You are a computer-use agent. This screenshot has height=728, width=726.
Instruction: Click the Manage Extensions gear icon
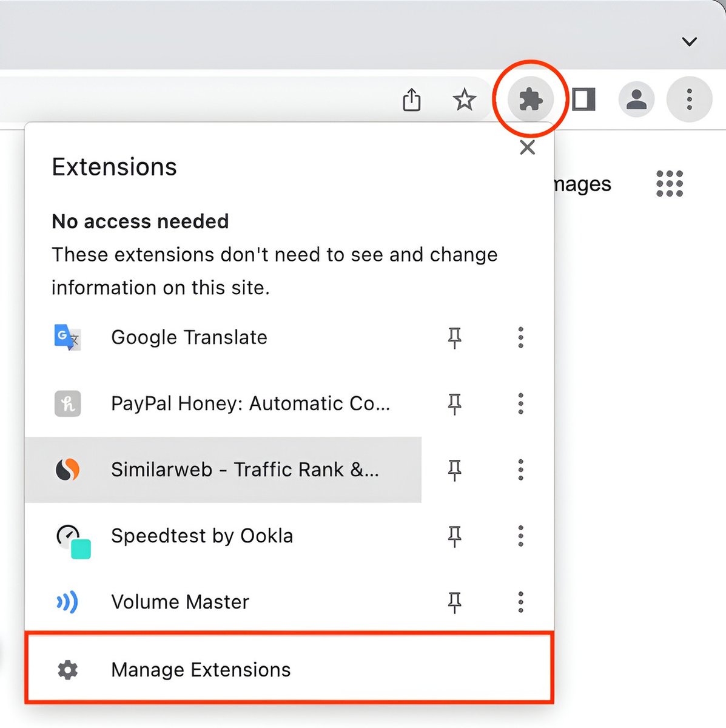(x=67, y=670)
